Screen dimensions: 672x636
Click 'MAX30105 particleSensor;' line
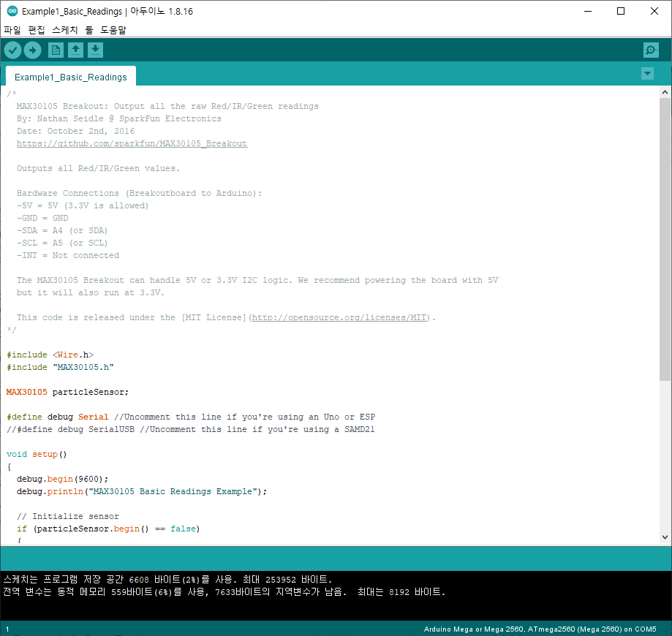(67, 392)
